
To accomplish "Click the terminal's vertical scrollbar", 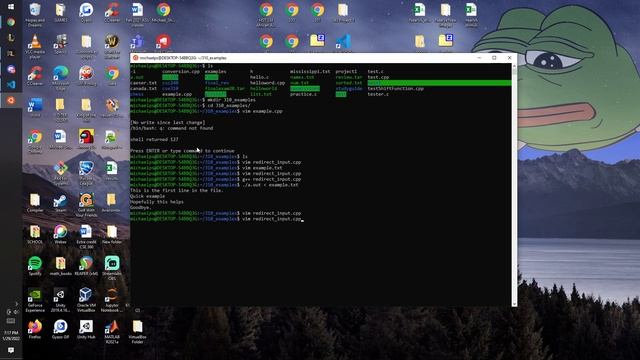I will point(514,184).
